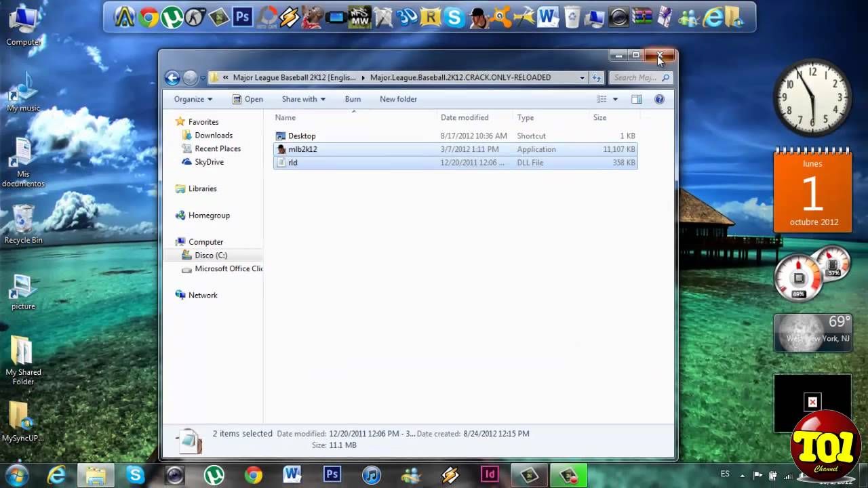Open Winamp from the top dock
The image size is (868, 488).
coord(290,17)
